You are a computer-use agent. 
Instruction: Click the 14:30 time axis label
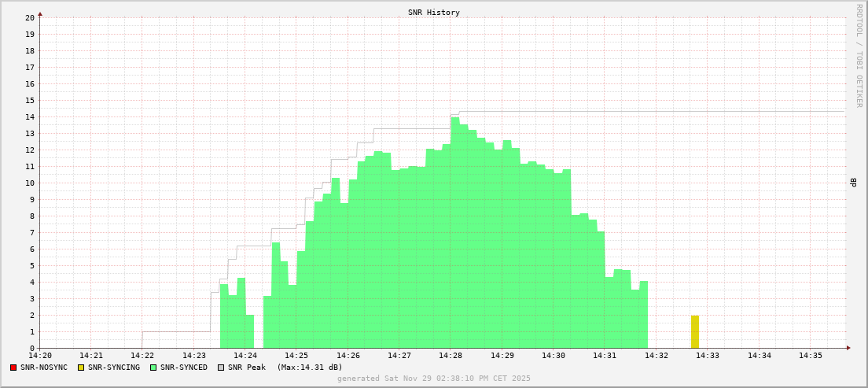click(554, 356)
